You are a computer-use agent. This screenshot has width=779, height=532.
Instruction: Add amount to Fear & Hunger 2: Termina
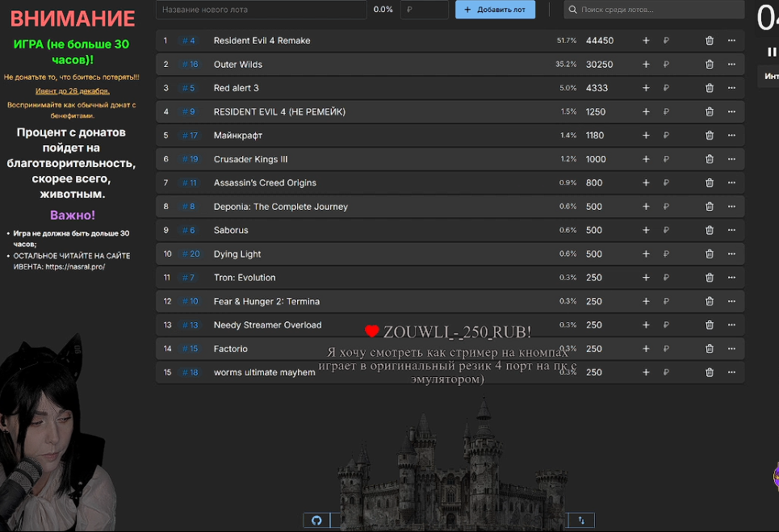tap(646, 301)
